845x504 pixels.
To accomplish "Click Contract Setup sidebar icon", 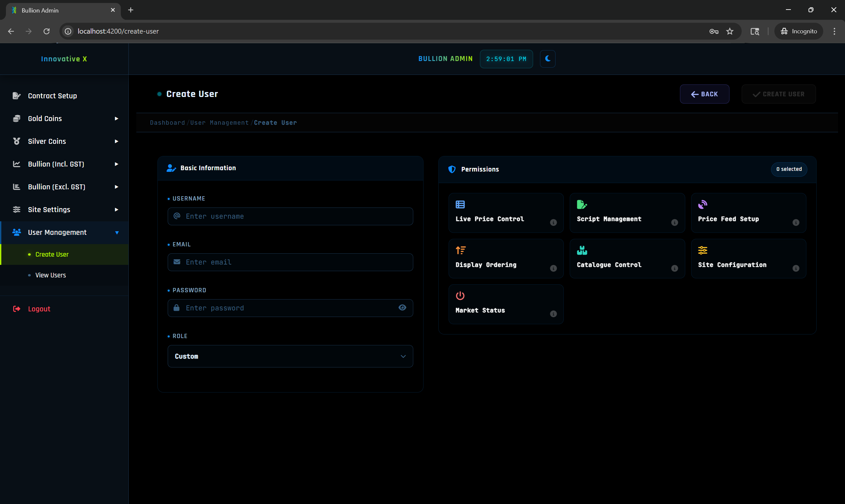I will pyautogui.click(x=16, y=96).
